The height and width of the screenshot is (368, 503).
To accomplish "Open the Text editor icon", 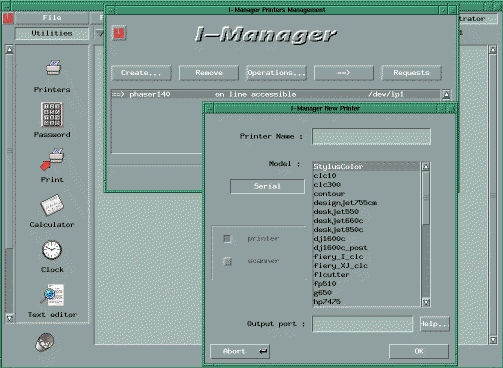I will pyautogui.click(x=52, y=295).
